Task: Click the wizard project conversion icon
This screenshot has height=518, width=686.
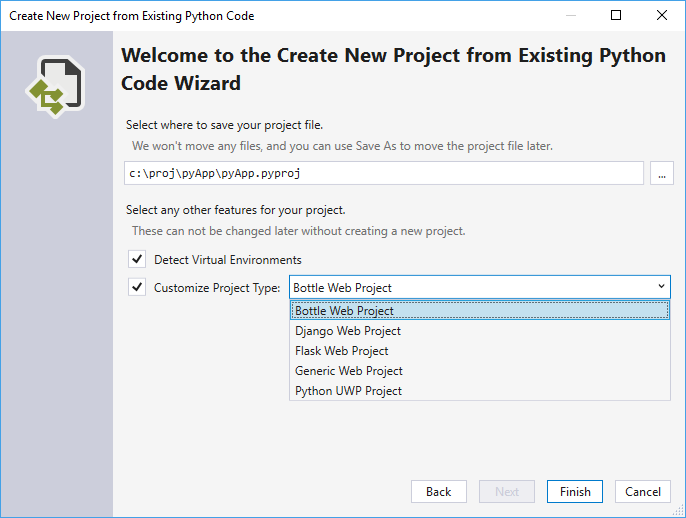Action: [56, 87]
